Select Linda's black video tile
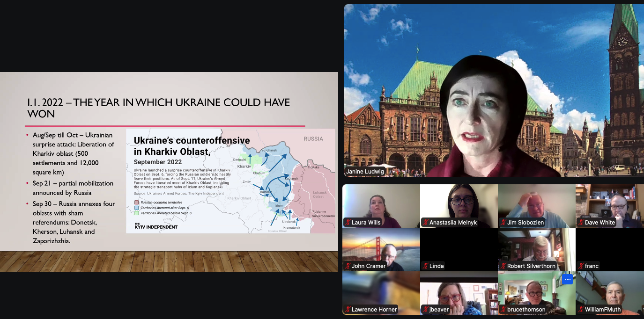644x319 pixels. coord(459,249)
